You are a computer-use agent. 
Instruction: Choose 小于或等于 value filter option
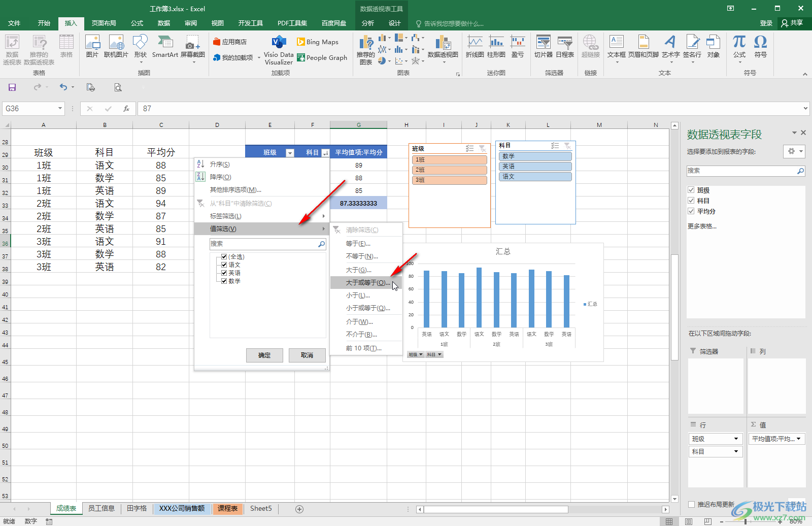coord(366,308)
